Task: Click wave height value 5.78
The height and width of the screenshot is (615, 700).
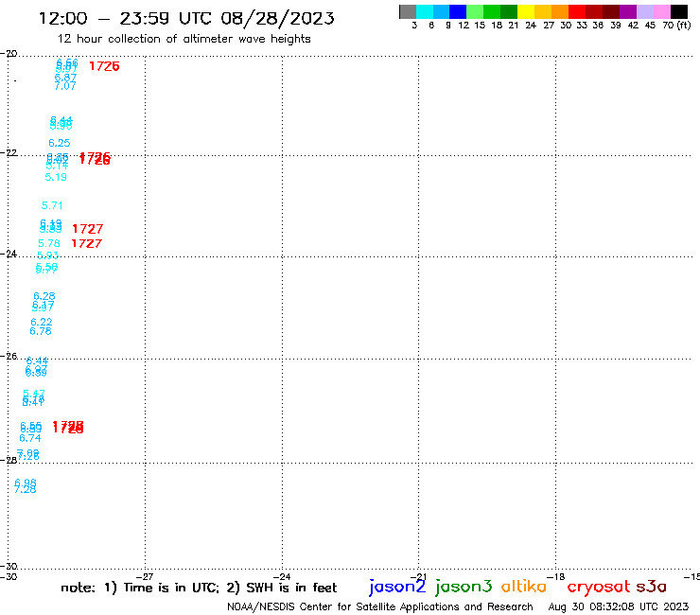Action: pos(49,243)
